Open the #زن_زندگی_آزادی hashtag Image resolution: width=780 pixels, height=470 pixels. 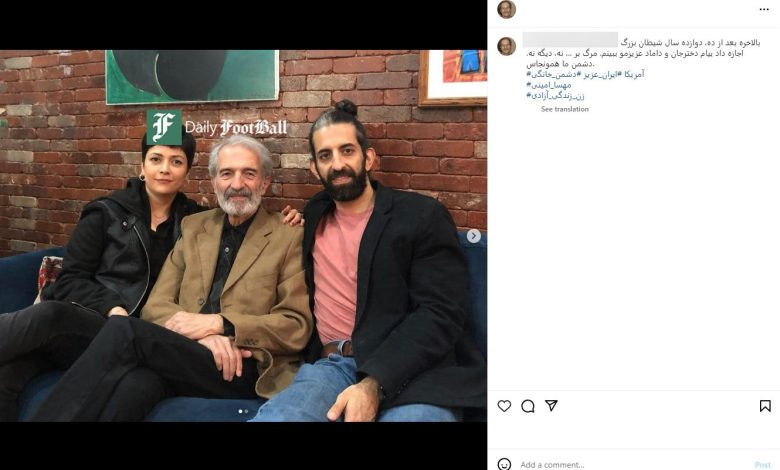click(x=555, y=95)
